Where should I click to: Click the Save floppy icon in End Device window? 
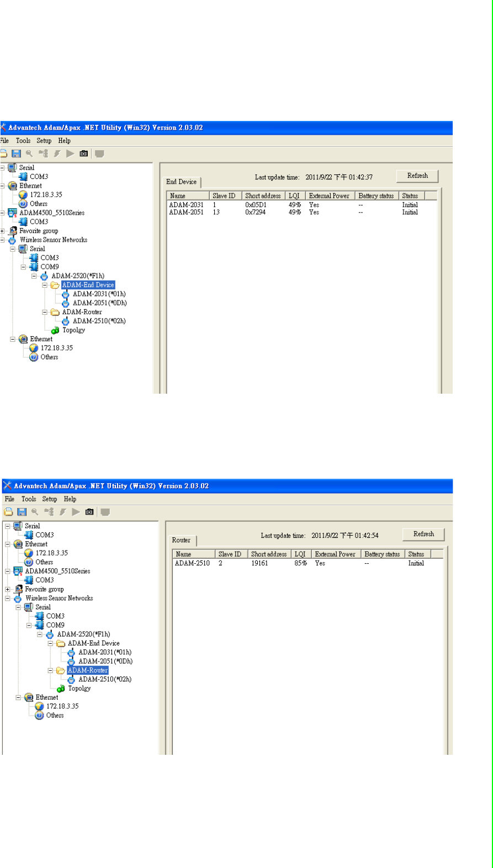(16, 154)
